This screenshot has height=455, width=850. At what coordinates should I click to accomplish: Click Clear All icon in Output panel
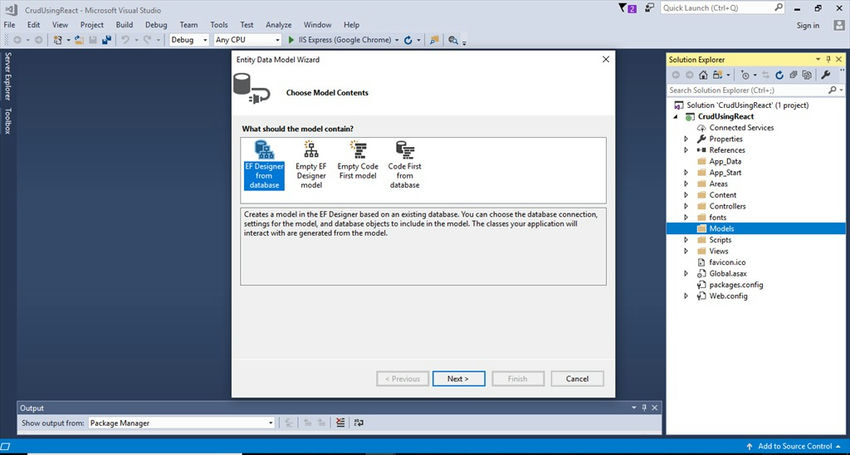click(340, 422)
